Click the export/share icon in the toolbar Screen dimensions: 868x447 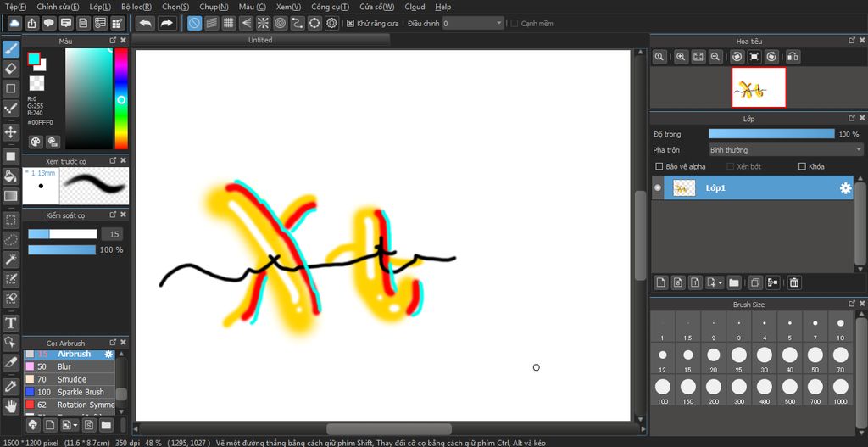click(x=31, y=23)
